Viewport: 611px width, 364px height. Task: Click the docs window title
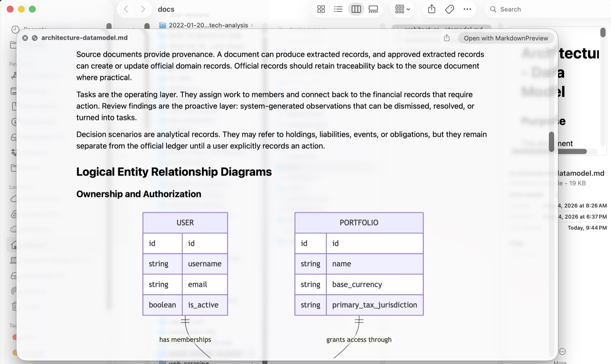pos(166,9)
